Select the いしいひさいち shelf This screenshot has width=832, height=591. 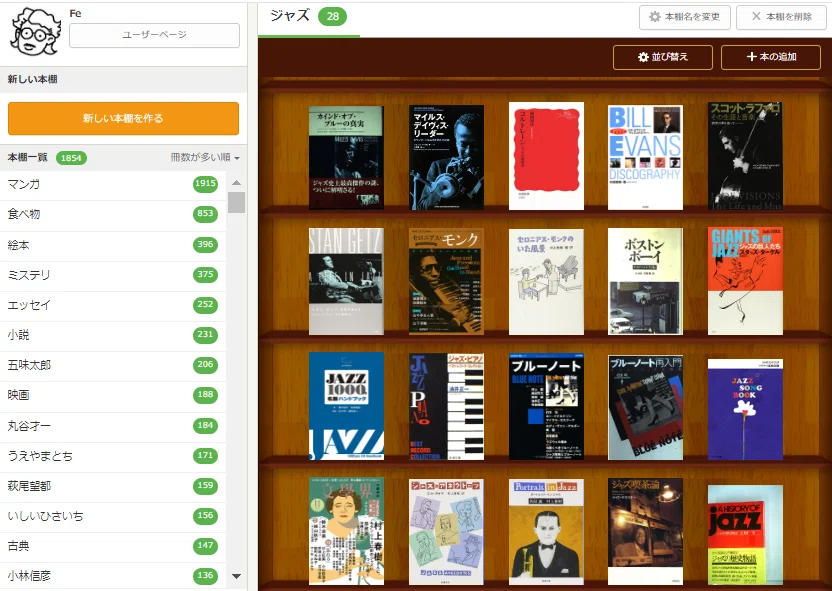[113, 516]
